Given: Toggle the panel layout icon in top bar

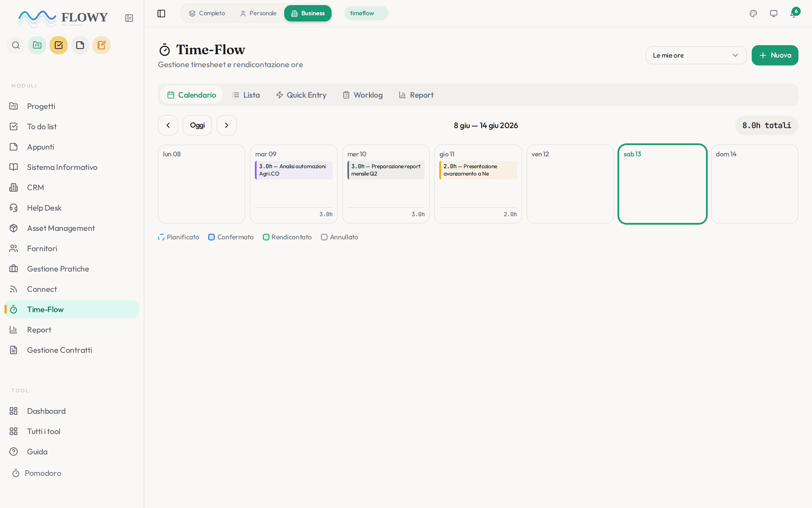Looking at the screenshot, I should [161, 14].
